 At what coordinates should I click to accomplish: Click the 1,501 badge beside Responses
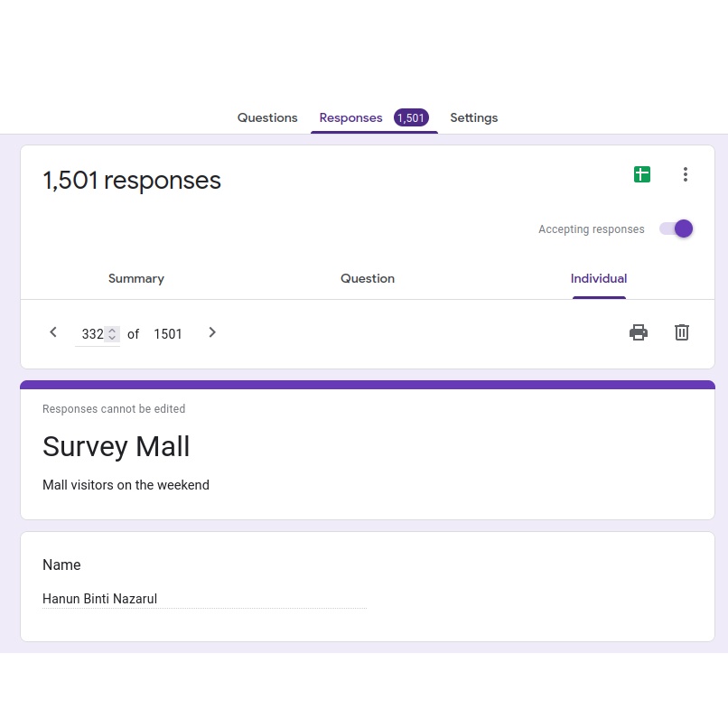click(x=411, y=118)
